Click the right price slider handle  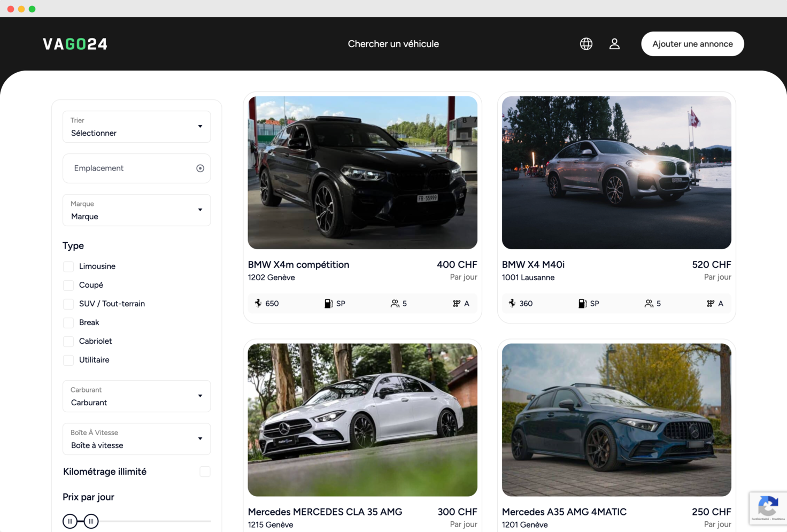click(x=91, y=521)
